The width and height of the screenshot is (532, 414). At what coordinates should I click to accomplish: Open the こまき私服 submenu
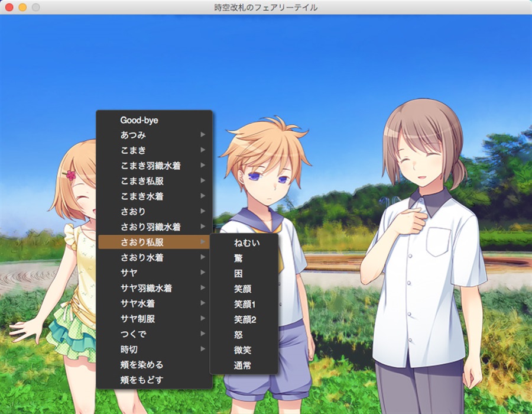click(154, 181)
